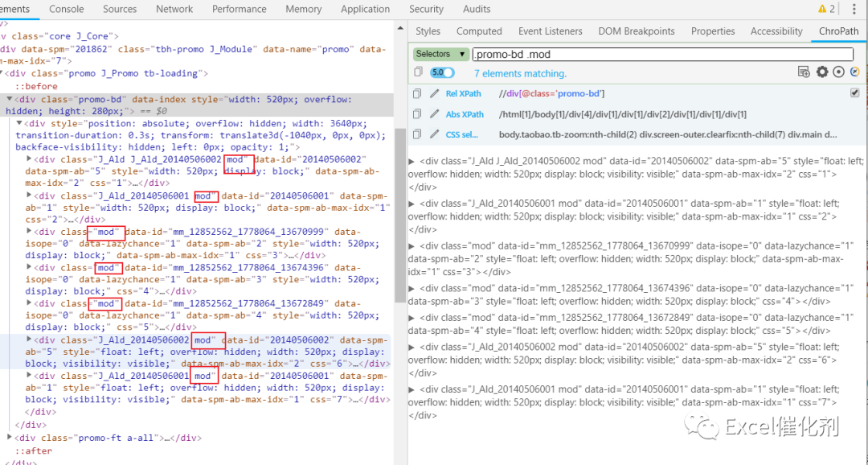Image resolution: width=868 pixels, height=465 pixels.
Task: Open the Network tab
Action: pos(174,9)
